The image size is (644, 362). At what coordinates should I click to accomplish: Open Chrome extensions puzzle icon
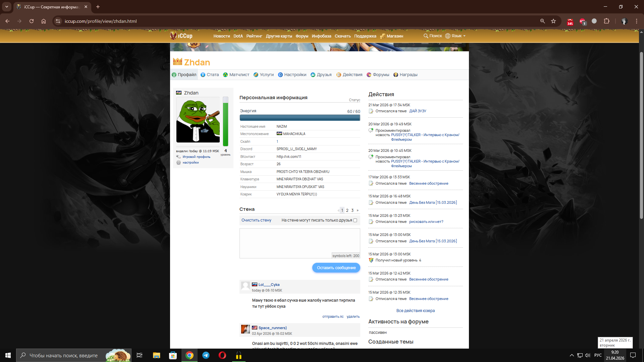point(606,21)
